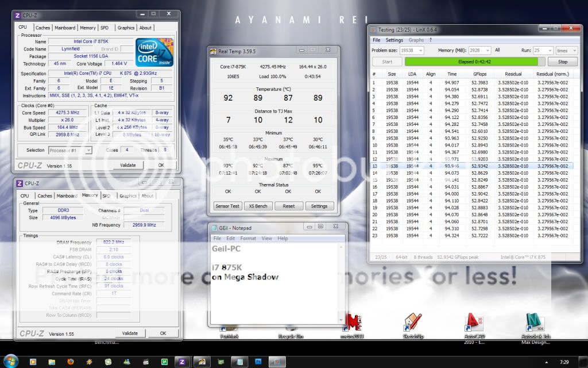Launch metro2033 desktop shortcut

click(352, 326)
